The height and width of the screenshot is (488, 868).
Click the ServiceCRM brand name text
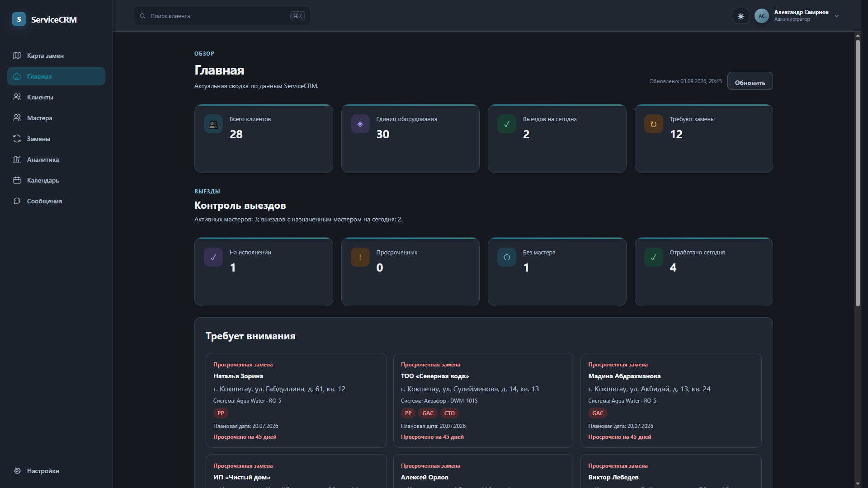[54, 19]
